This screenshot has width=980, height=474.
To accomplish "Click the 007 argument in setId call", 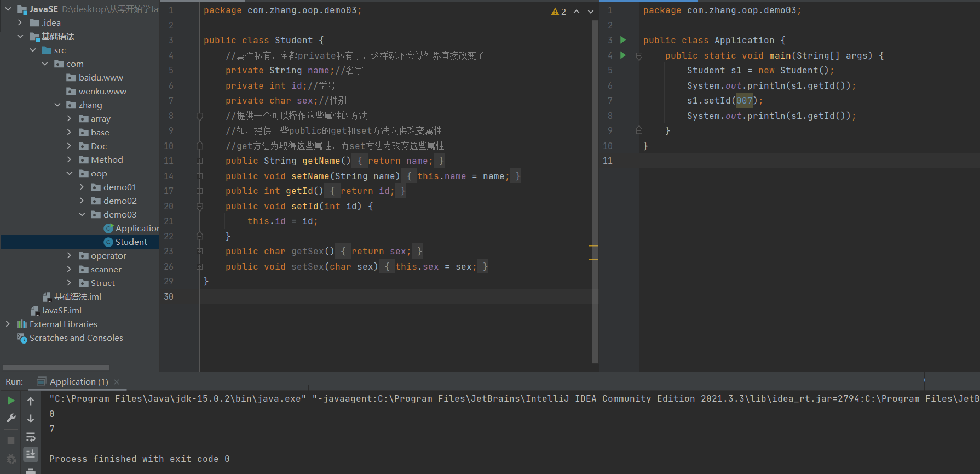I will 744,100.
